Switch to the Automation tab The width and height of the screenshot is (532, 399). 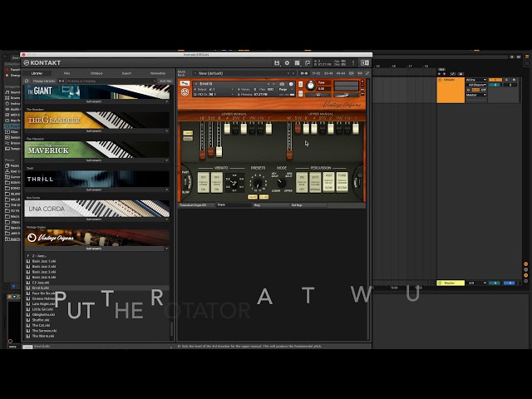click(157, 73)
